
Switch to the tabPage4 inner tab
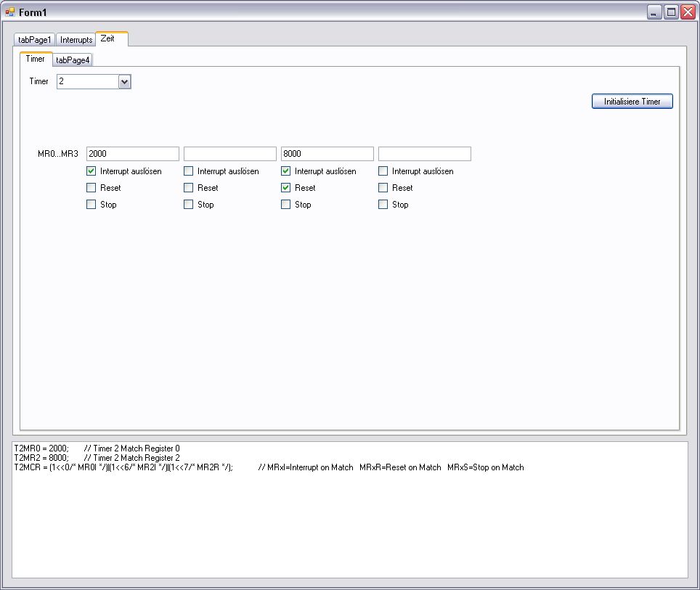tap(73, 60)
